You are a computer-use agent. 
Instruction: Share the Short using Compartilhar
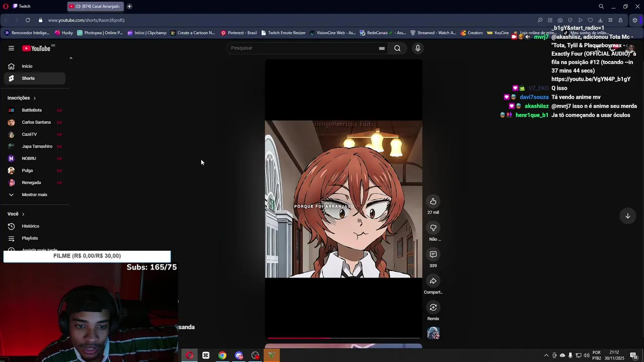tap(433, 281)
